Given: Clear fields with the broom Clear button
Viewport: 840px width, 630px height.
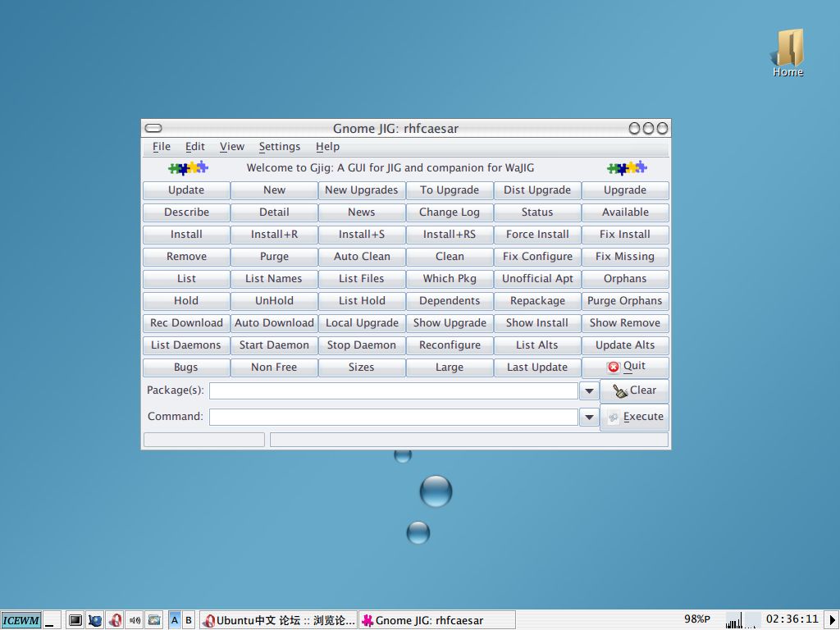Looking at the screenshot, I should click(634, 390).
